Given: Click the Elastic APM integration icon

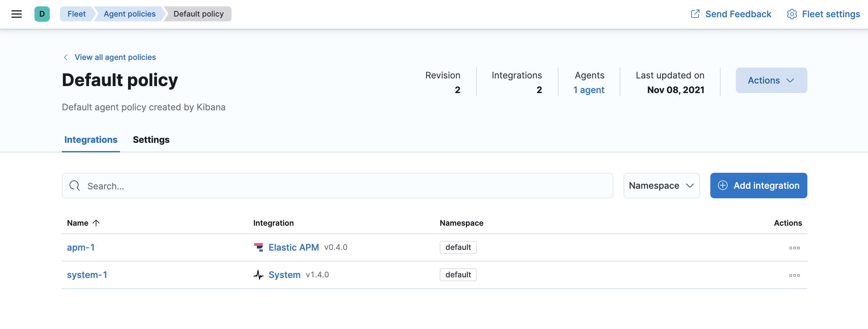Looking at the screenshot, I should (258, 247).
